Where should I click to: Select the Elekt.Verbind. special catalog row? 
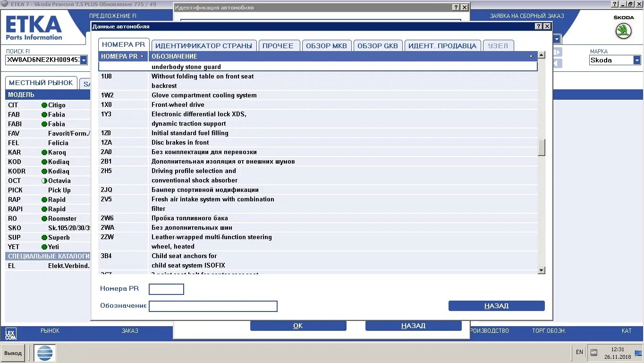[48, 266]
